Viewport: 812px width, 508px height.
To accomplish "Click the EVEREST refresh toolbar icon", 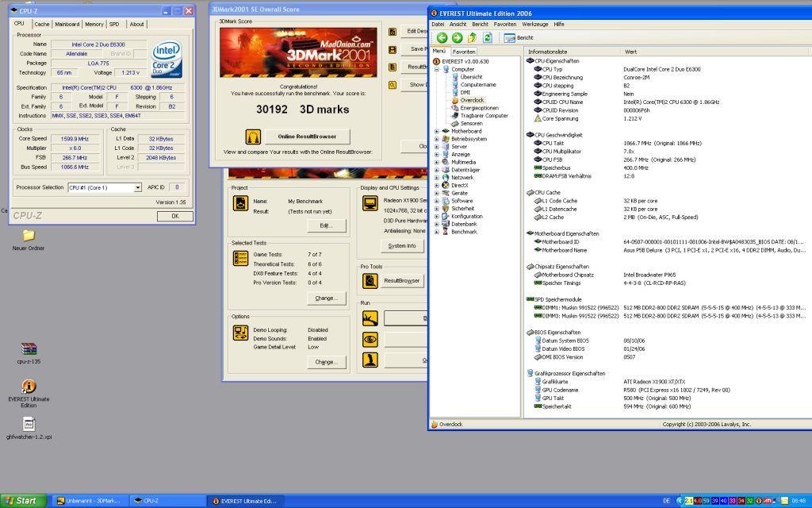I will (x=487, y=37).
